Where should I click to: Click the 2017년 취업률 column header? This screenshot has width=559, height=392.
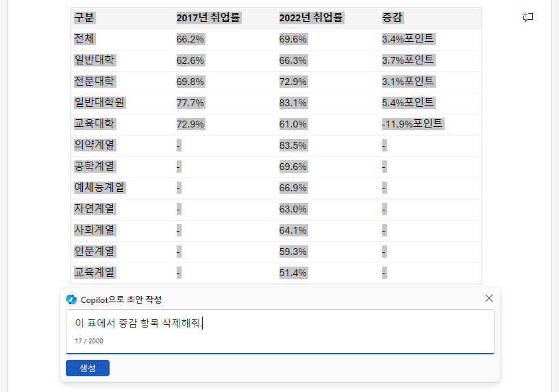(208, 18)
